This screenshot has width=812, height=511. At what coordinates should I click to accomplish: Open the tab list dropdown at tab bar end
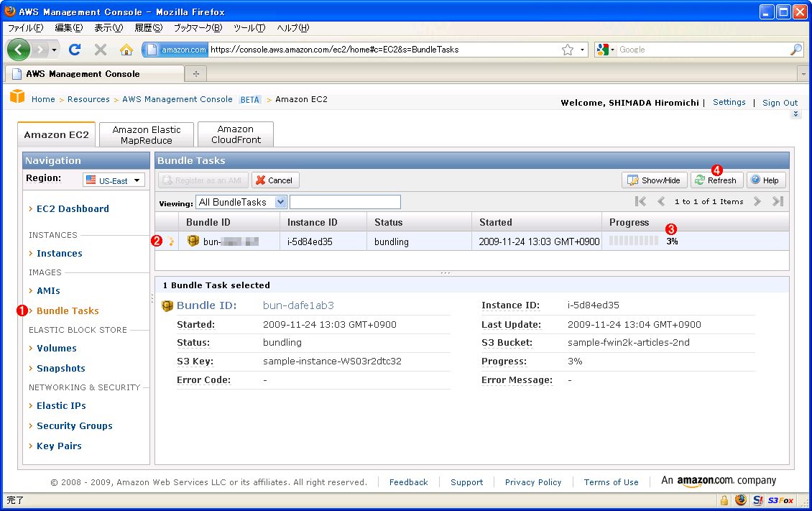(803, 74)
